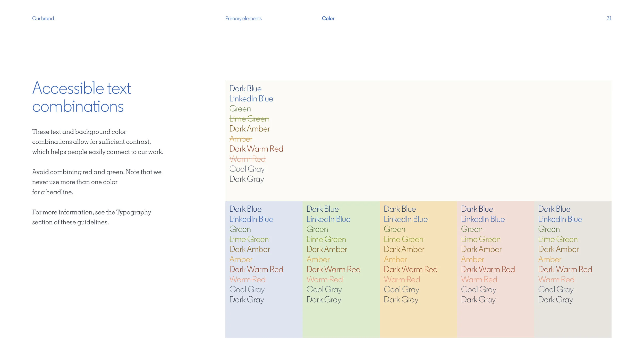Select the Cool Gray label on amber panel

coord(401,289)
